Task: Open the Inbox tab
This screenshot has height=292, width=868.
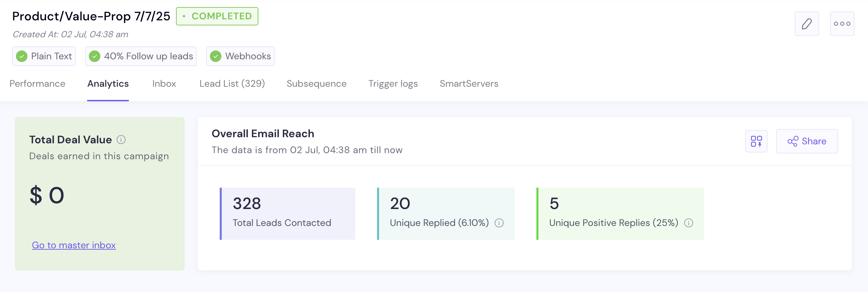Action: click(x=164, y=84)
